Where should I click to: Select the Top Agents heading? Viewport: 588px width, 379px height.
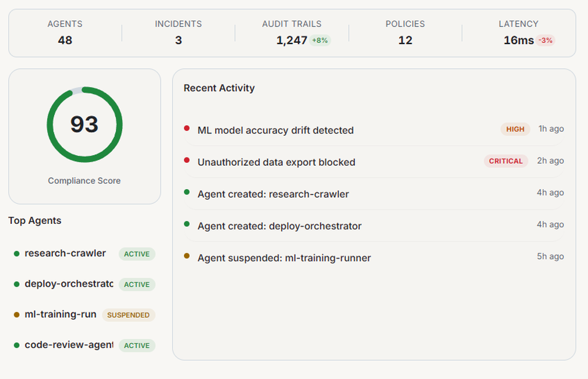pyautogui.click(x=35, y=220)
